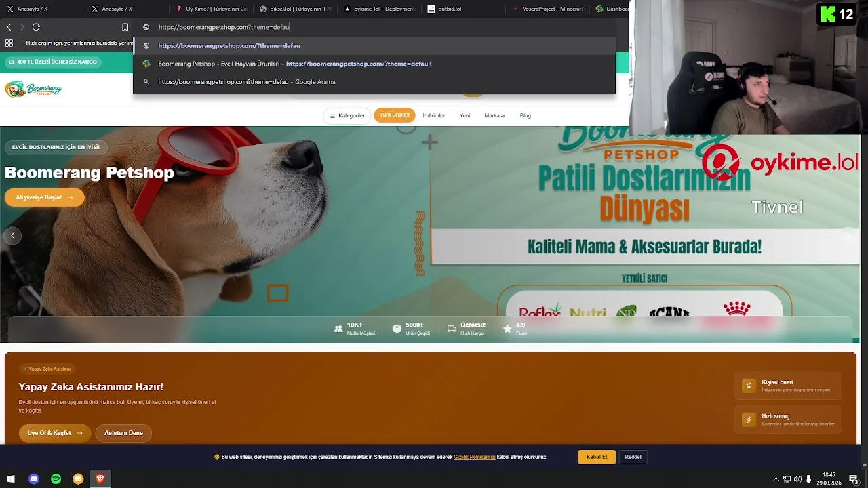Click the Kişisel öneri sparkle icon
This screenshot has width=868, height=488.
[749, 386]
